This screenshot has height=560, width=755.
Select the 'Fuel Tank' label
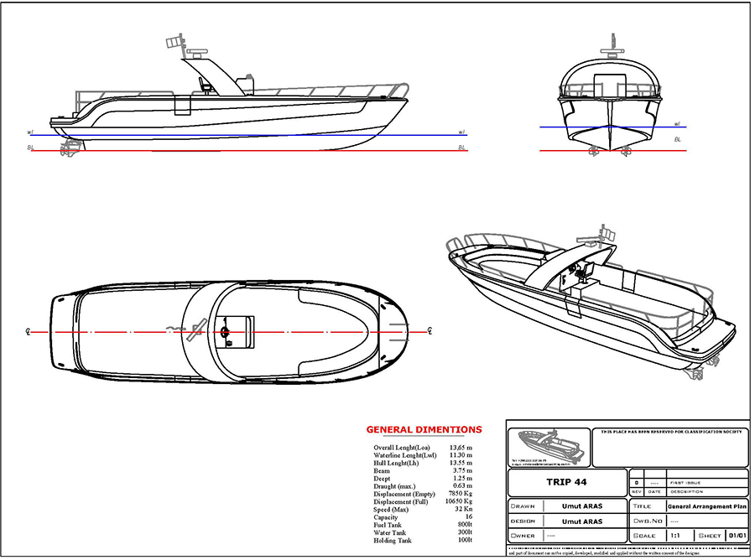pos(388,525)
